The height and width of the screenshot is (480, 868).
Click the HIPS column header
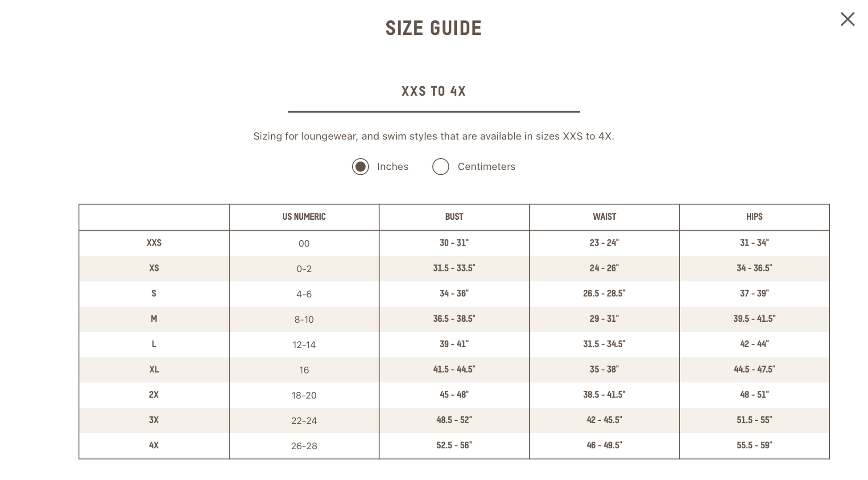754,217
